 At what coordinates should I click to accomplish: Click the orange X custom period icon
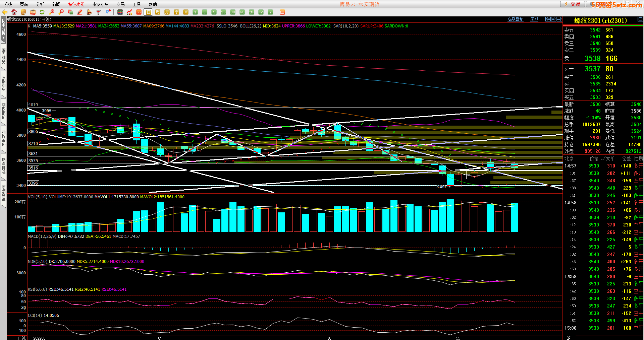click(x=186, y=12)
